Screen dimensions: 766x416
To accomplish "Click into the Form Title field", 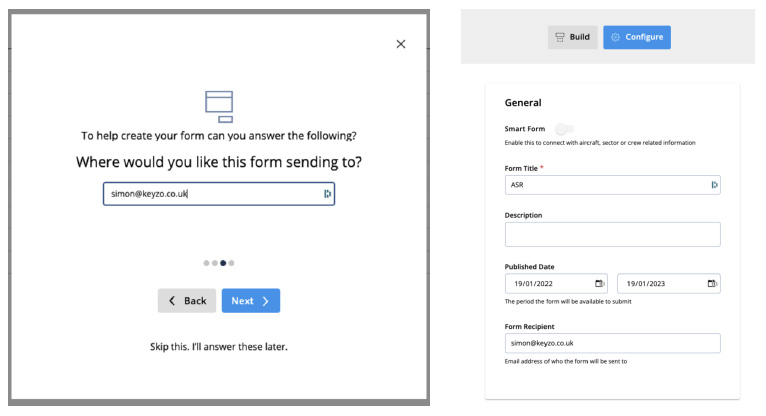I will tap(605, 185).
